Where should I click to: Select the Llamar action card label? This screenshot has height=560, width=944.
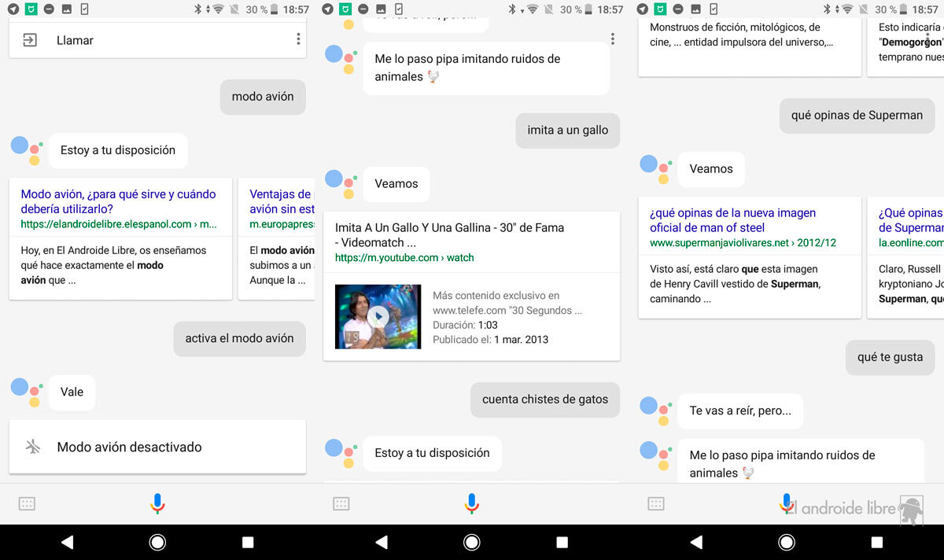click(x=75, y=40)
